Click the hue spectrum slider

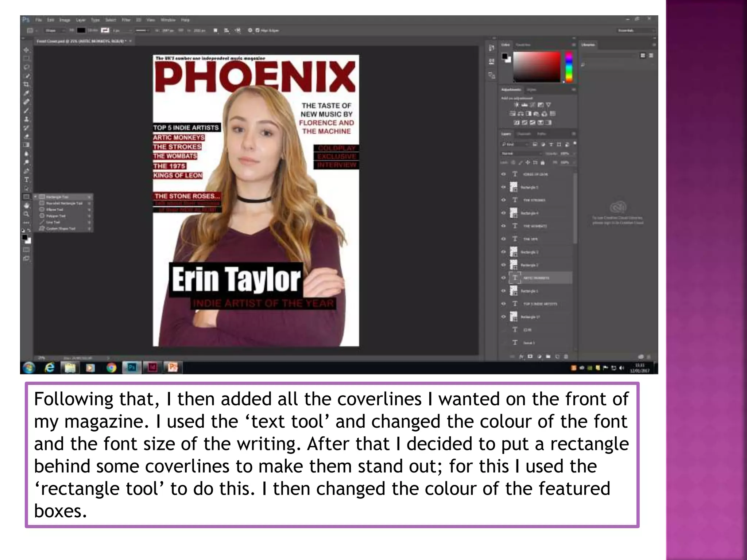point(569,67)
